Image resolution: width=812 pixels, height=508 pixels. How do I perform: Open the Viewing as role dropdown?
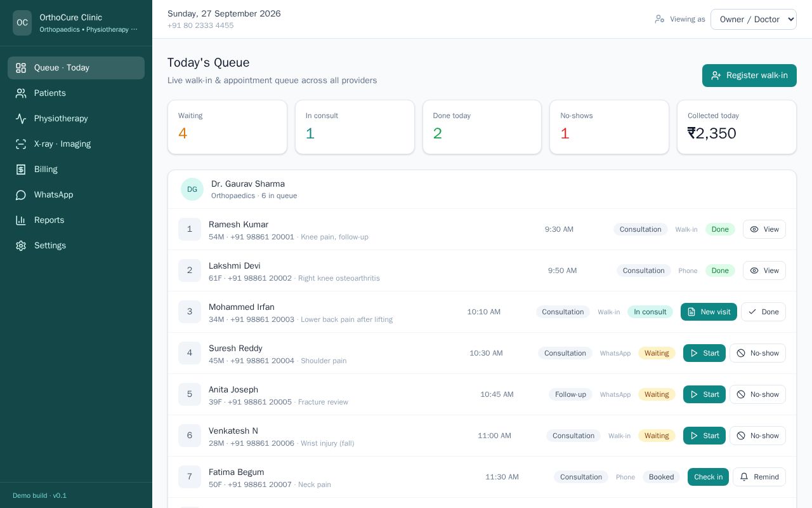pos(754,19)
